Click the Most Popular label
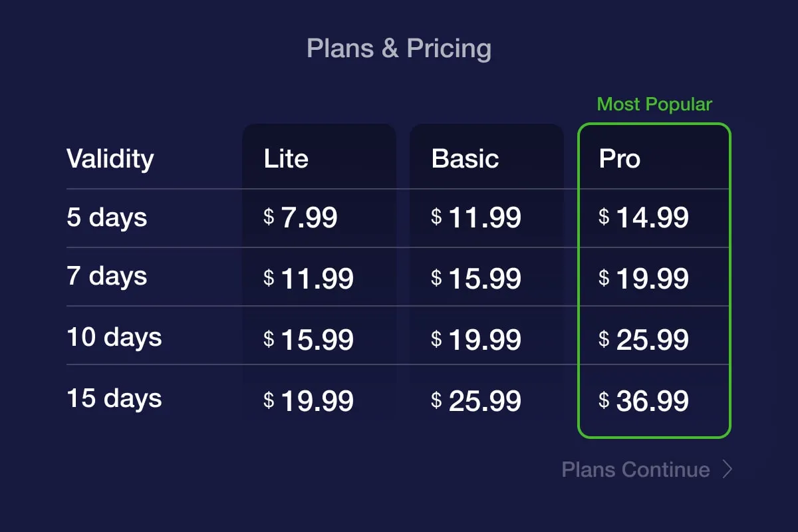 pos(654,104)
